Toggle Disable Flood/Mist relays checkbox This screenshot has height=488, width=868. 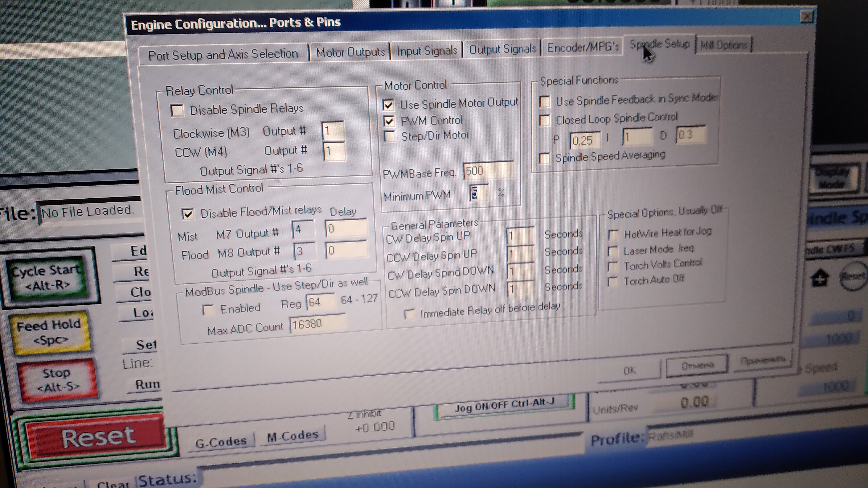point(187,214)
